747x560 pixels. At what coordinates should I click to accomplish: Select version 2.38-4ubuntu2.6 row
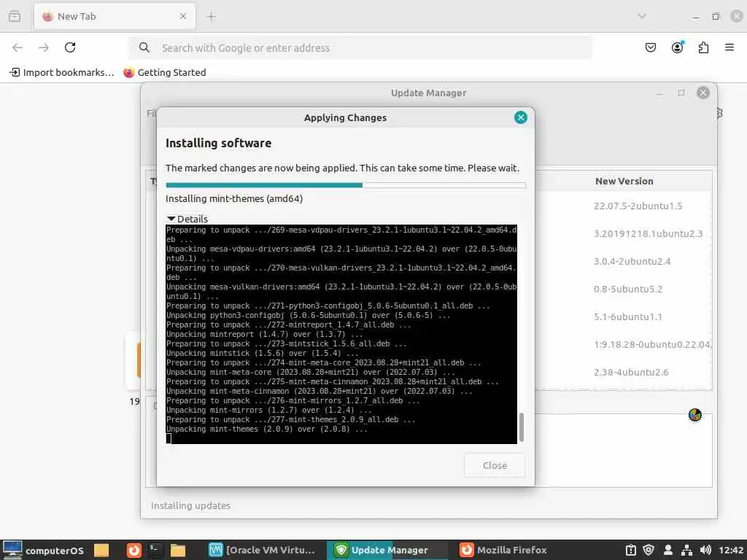click(x=631, y=372)
